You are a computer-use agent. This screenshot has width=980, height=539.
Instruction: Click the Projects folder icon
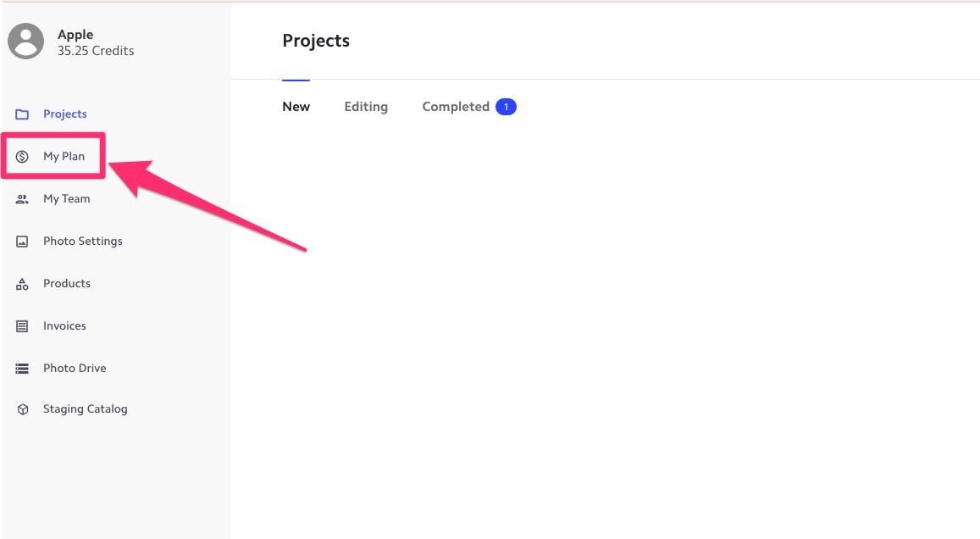point(22,114)
